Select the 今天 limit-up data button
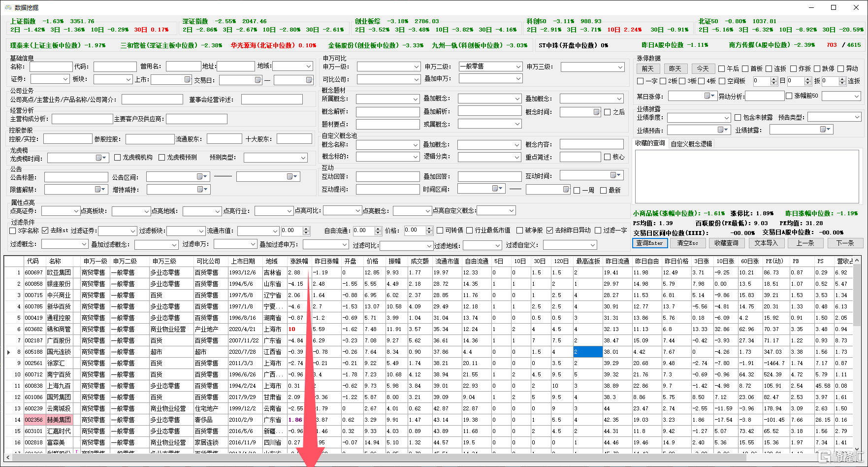Screen dimensions: 868x467 tap(703, 68)
